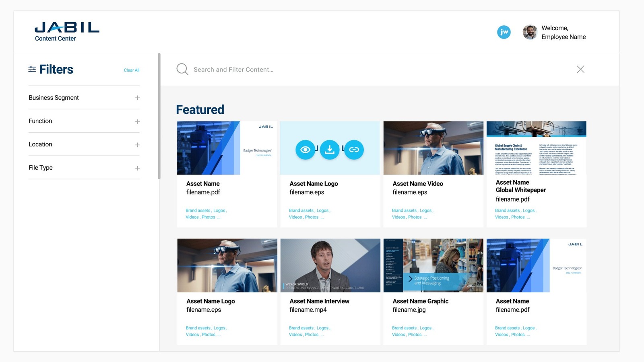Click the jw avatar icon in the header
The image size is (644, 362).
pyautogui.click(x=504, y=32)
